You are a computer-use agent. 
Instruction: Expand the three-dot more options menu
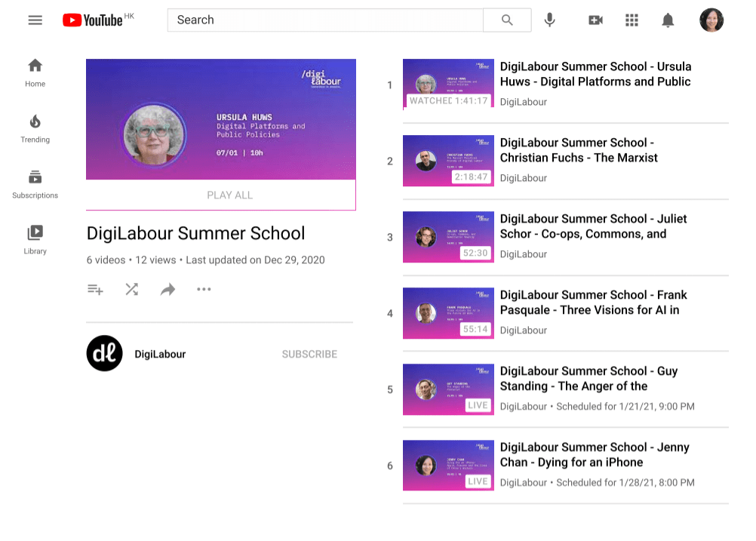pos(204,289)
